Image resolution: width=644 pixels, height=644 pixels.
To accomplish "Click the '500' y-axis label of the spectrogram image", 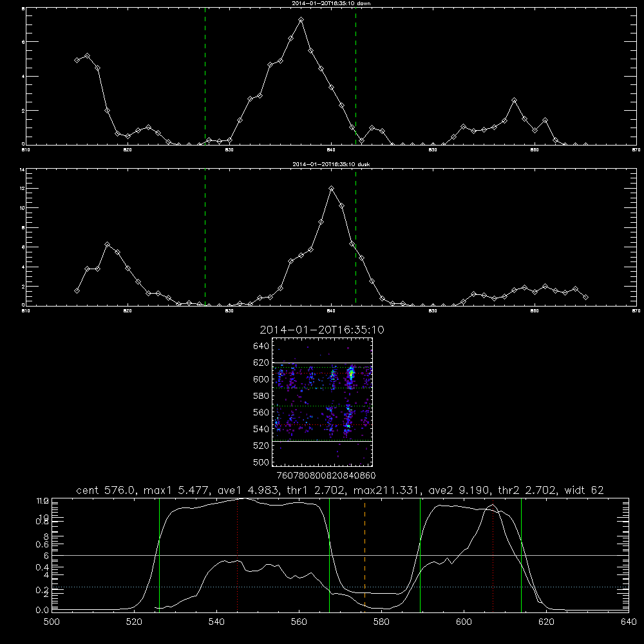I will coord(261,462).
